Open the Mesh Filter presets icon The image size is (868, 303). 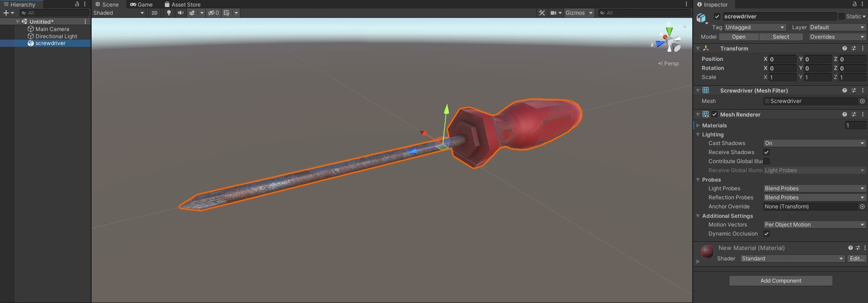[x=854, y=90]
